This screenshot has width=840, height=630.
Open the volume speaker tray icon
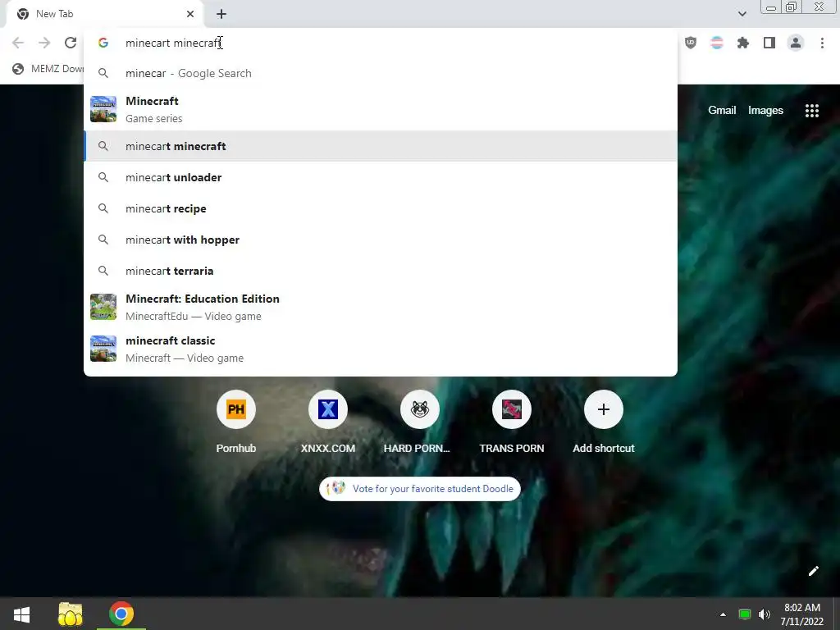(x=765, y=614)
